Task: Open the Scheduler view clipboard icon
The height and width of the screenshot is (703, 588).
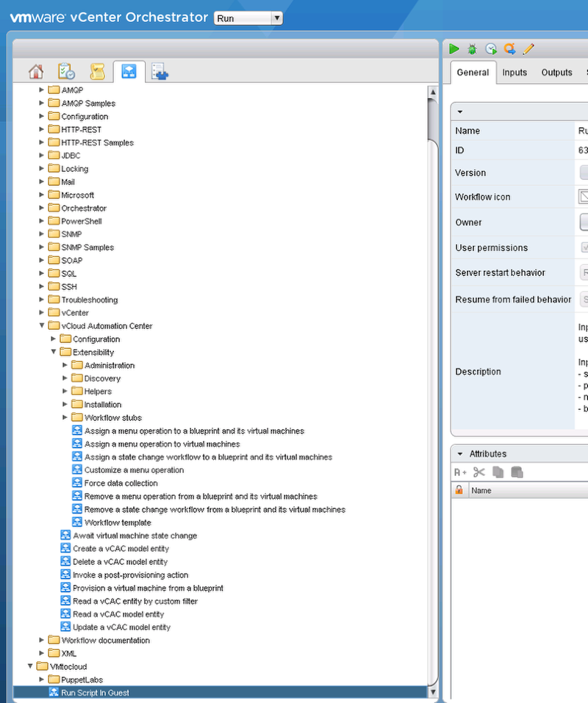Action: (66, 71)
